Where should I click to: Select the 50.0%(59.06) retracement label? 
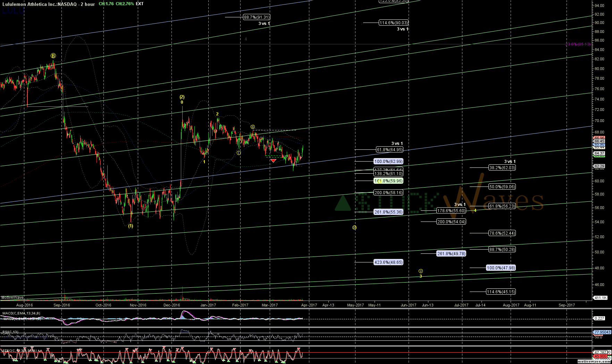point(502,187)
